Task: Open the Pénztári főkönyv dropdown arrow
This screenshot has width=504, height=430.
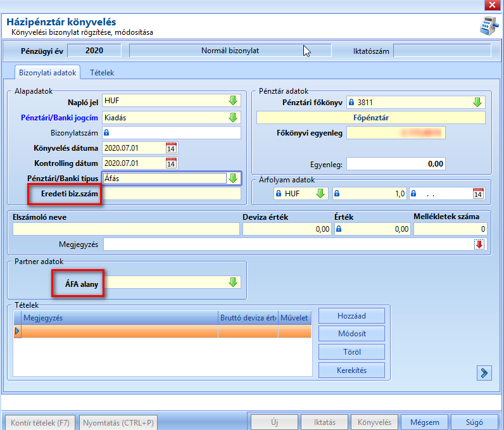Action: [477, 102]
